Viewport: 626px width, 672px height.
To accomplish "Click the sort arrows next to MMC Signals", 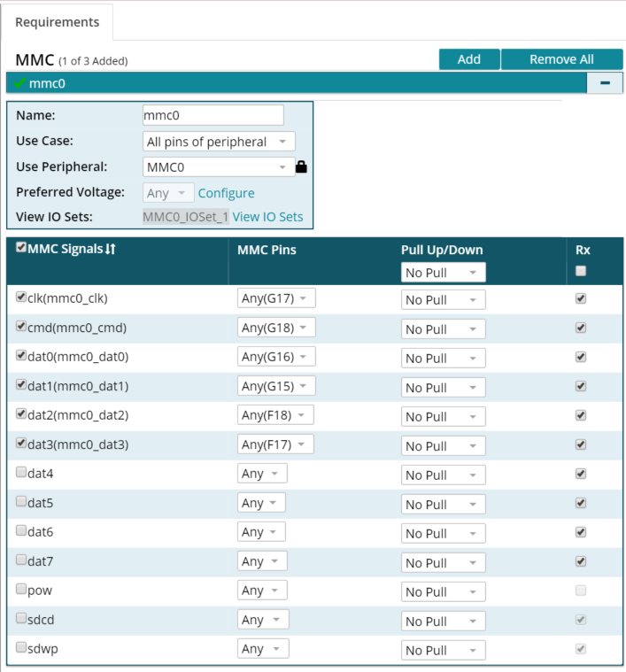I will pyautogui.click(x=111, y=249).
